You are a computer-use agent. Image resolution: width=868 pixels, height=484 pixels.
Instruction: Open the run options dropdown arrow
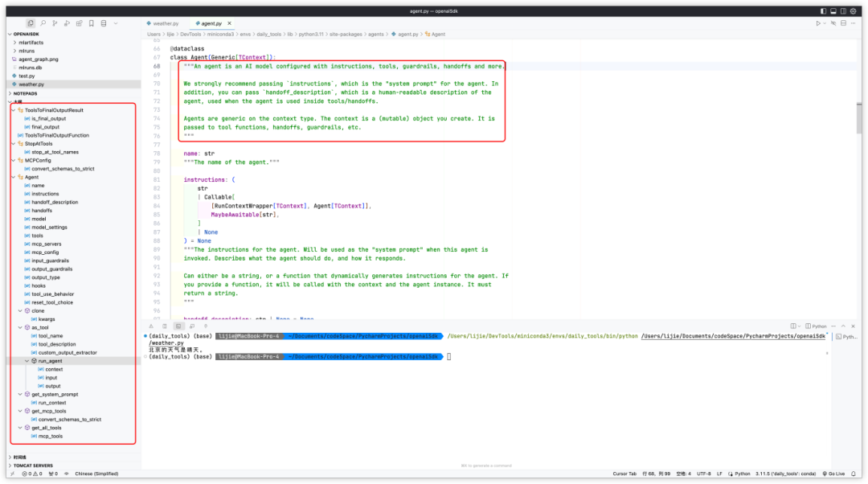825,23
